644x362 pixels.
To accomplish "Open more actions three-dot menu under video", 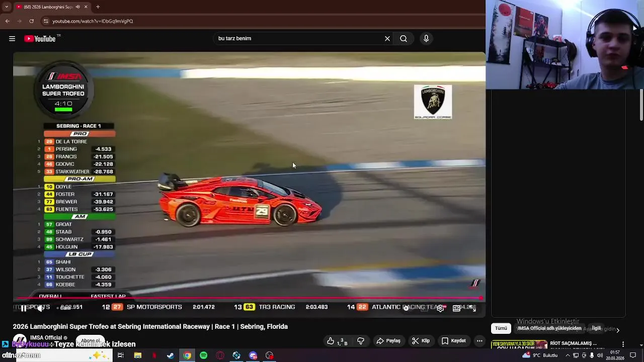I will point(479,341).
